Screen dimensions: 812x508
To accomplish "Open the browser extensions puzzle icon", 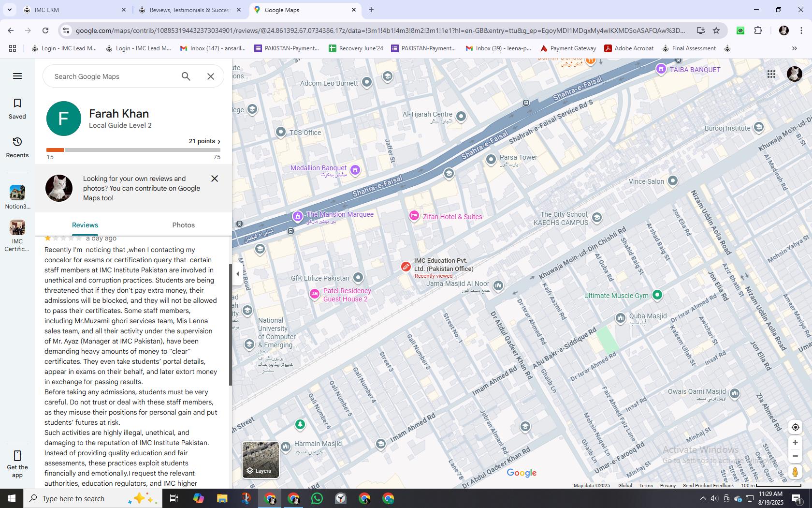I will coord(758,30).
